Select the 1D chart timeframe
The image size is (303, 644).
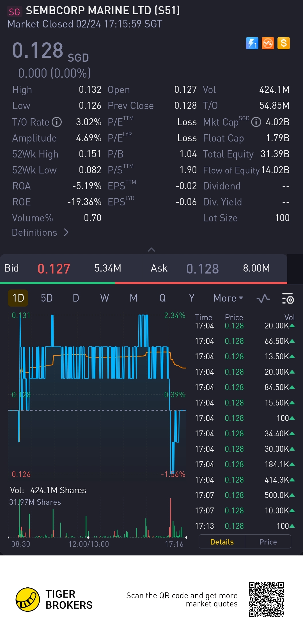(18, 298)
